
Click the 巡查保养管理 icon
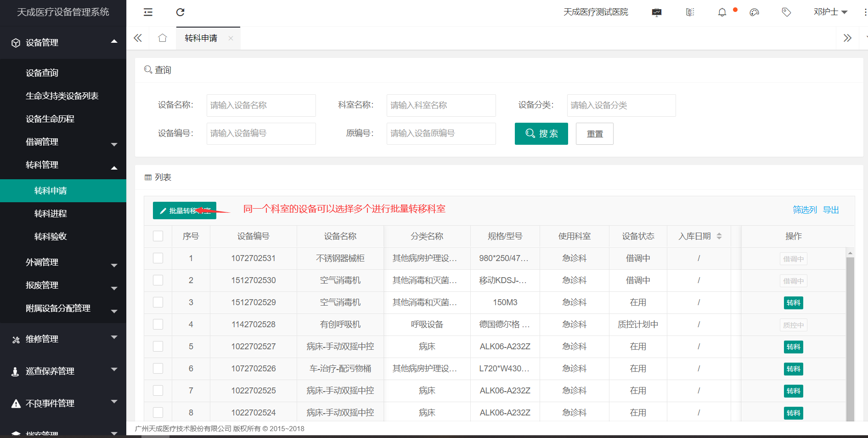(15, 372)
